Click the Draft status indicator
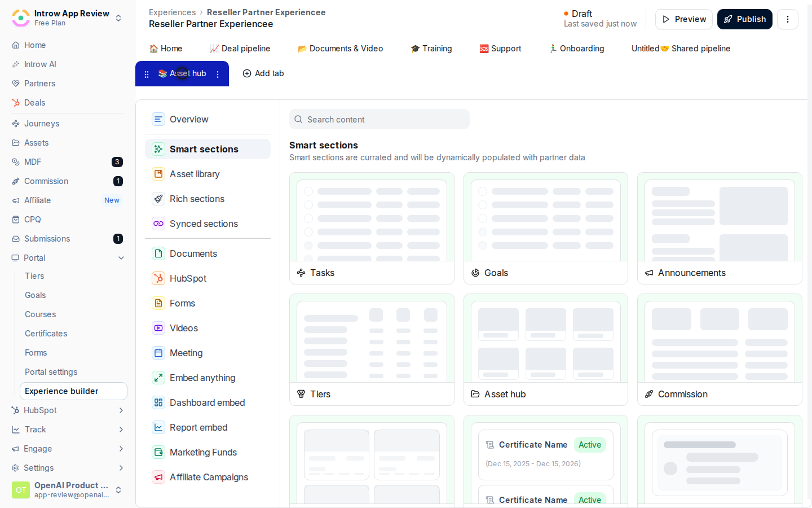 coord(578,14)
